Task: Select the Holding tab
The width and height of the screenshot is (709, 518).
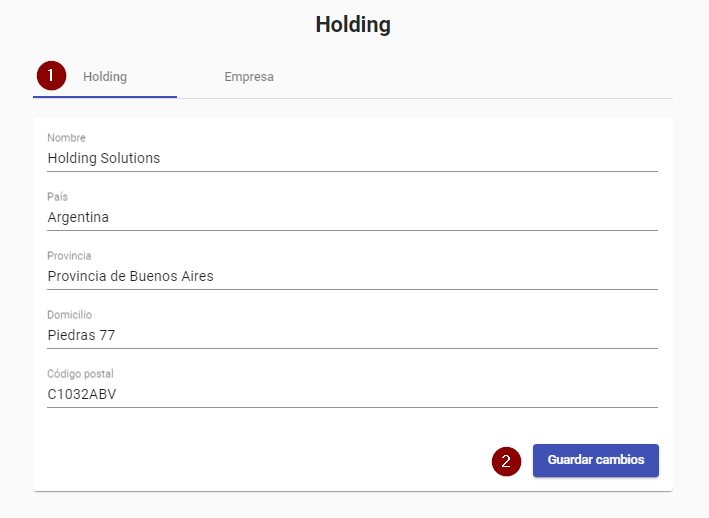Action: [105, 77]
